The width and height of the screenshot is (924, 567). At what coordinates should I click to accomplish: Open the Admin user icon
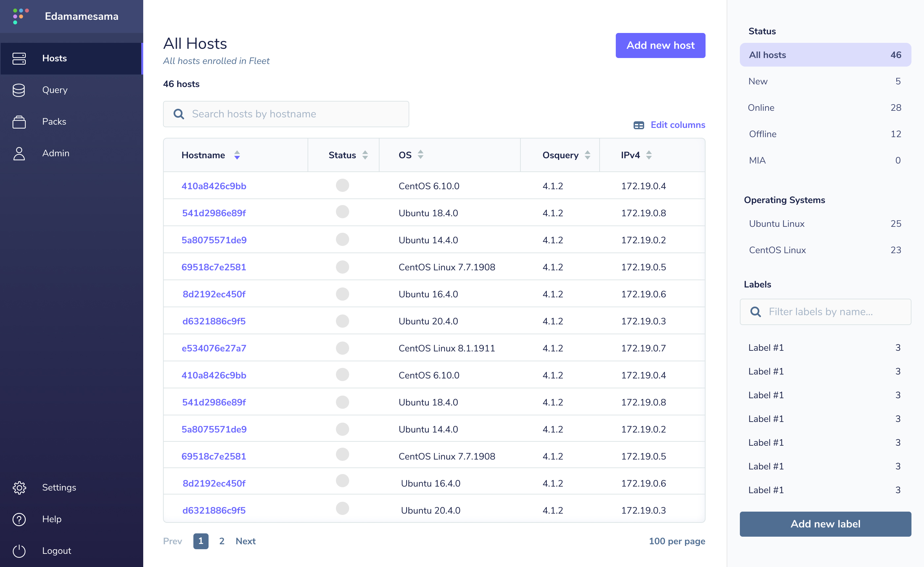19,153
